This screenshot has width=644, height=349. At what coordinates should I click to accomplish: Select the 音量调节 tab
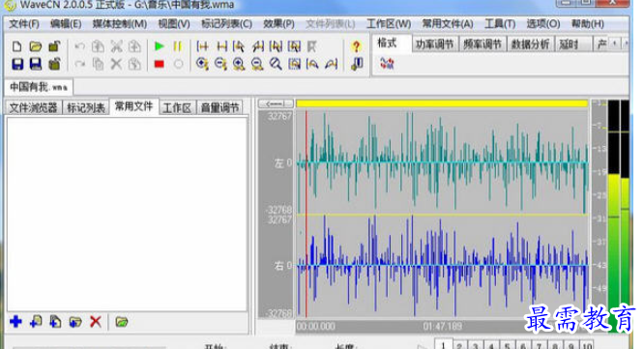(220, 107)
